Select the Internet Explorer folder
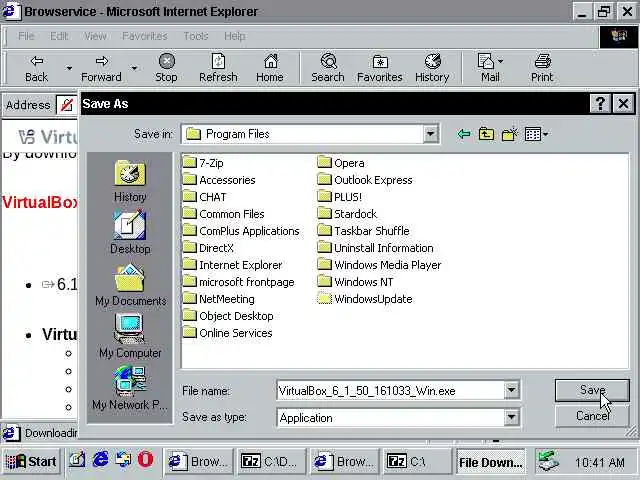640x480 pixels. pyautogui.click(x=232, y=265)
